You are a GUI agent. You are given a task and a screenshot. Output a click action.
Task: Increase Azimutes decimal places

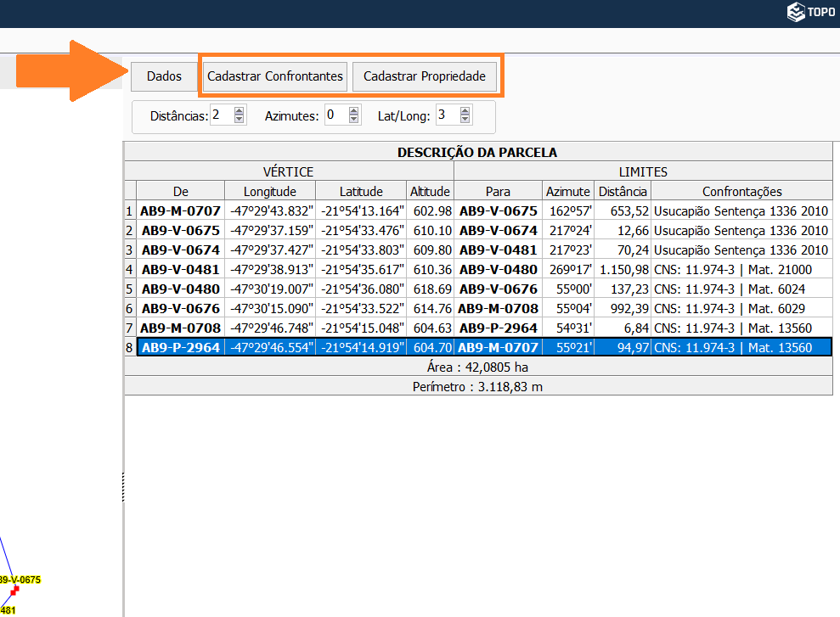coord(354,110)
